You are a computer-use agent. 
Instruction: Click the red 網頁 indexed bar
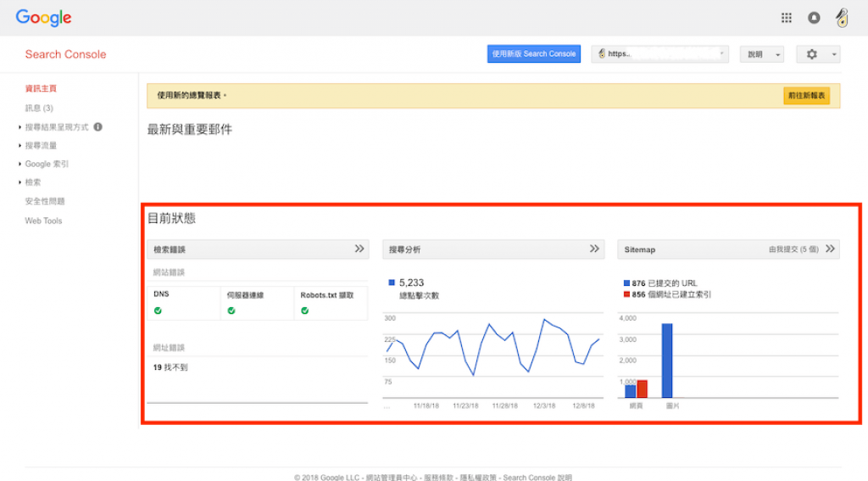pos(643,389)
